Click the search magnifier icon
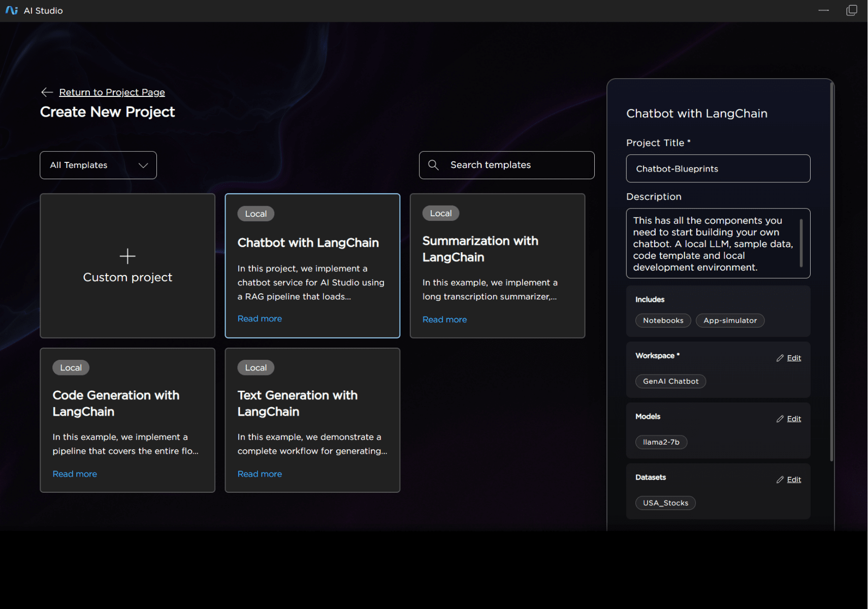868x609 pixels. (433, 164)
